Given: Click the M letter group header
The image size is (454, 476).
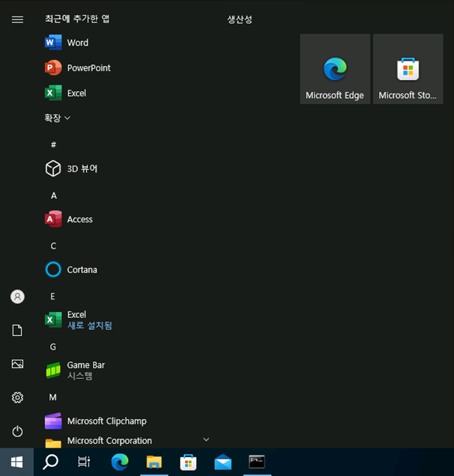Looking at the screenshot, I should point(53,397).
